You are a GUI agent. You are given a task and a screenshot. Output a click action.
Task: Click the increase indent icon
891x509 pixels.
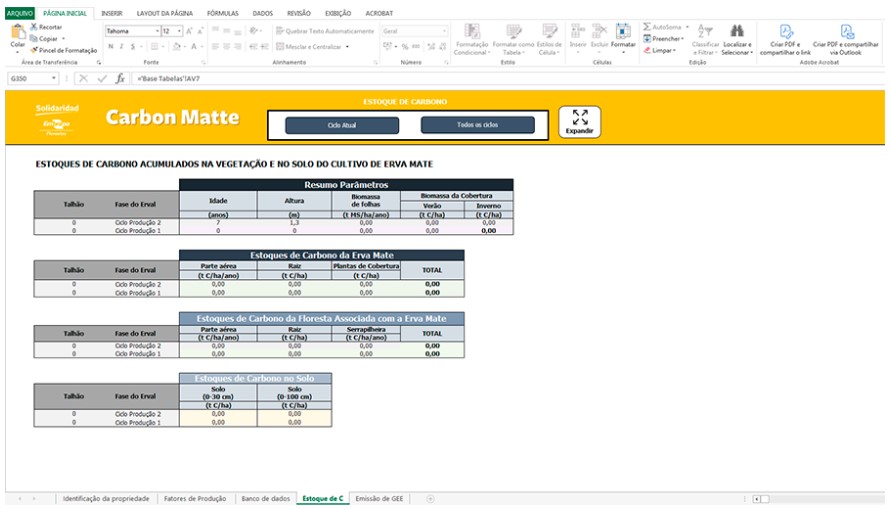point(264,47)
